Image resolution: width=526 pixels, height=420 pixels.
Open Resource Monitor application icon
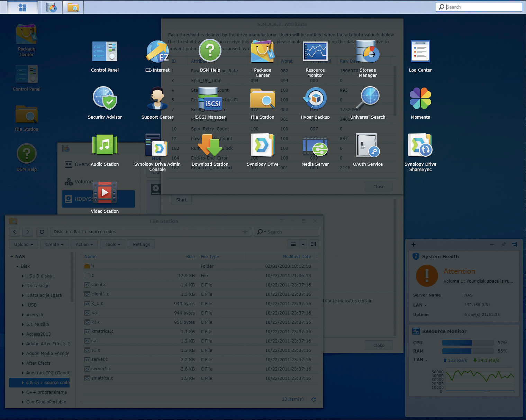315,52
